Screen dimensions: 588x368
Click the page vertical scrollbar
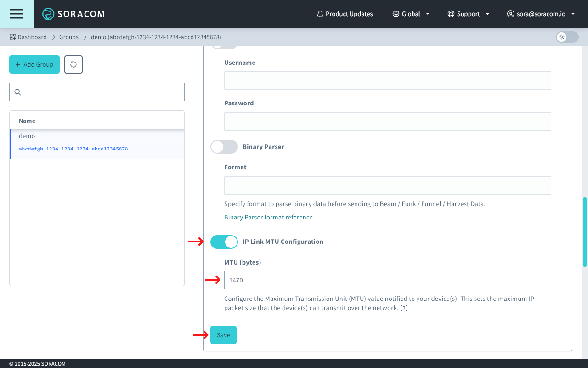tap(585, 232)
